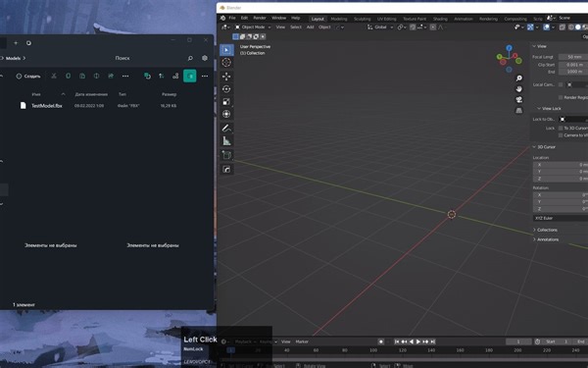The image size is (588, 368).
Task: Select the Annotate pencil tool
Action: [226, 129]
